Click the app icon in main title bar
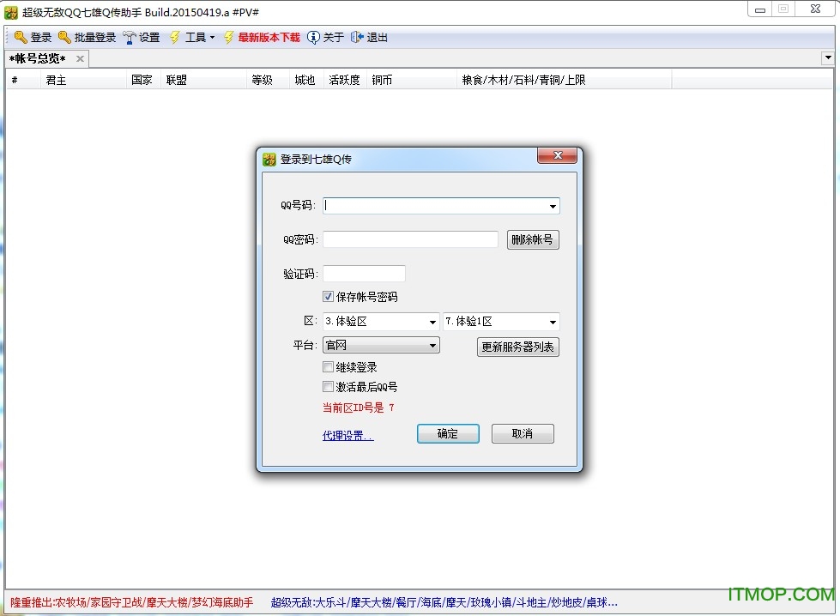 (11, 12)
